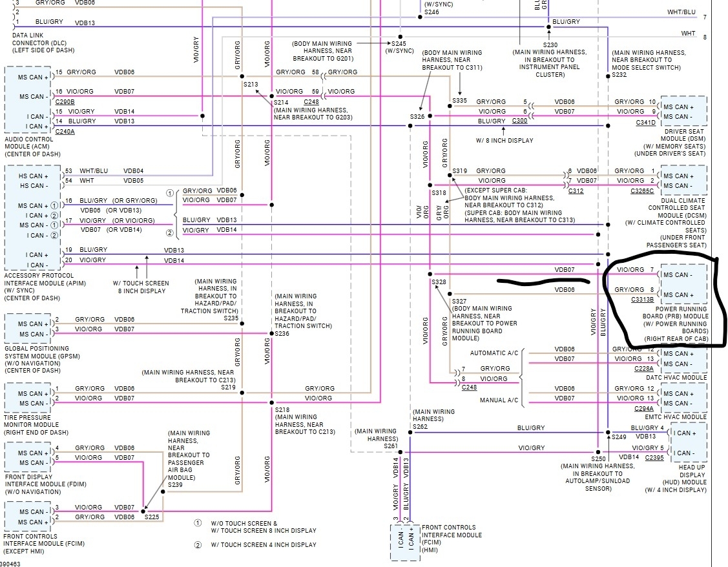Click the C312 connector link
Image resolution: width=728 pixels, height=567 pixels.
click(576, 191)
